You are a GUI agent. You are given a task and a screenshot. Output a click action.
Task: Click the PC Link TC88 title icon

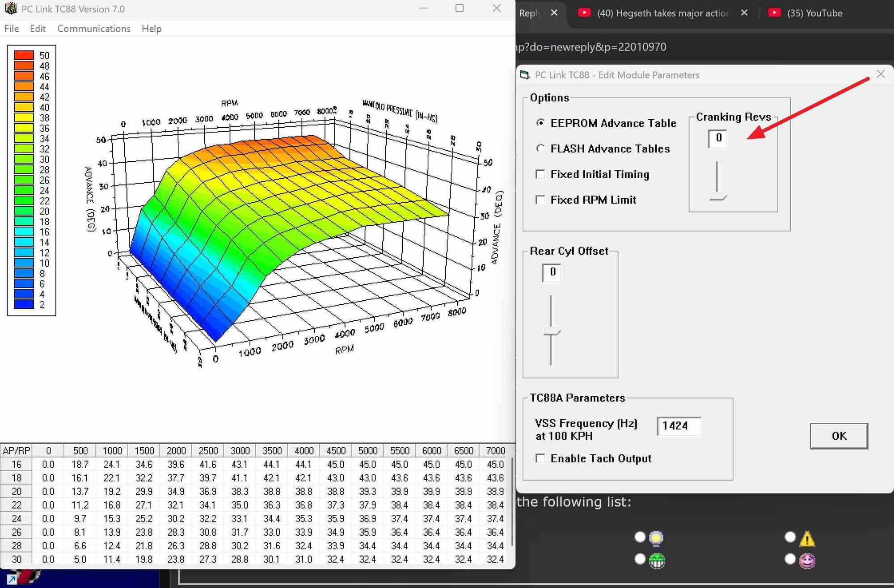(11, 8)
